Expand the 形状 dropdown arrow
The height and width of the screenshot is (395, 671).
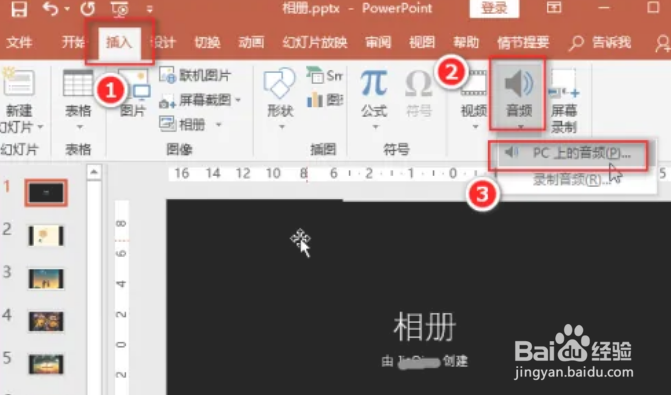click(x=282, y=127)
